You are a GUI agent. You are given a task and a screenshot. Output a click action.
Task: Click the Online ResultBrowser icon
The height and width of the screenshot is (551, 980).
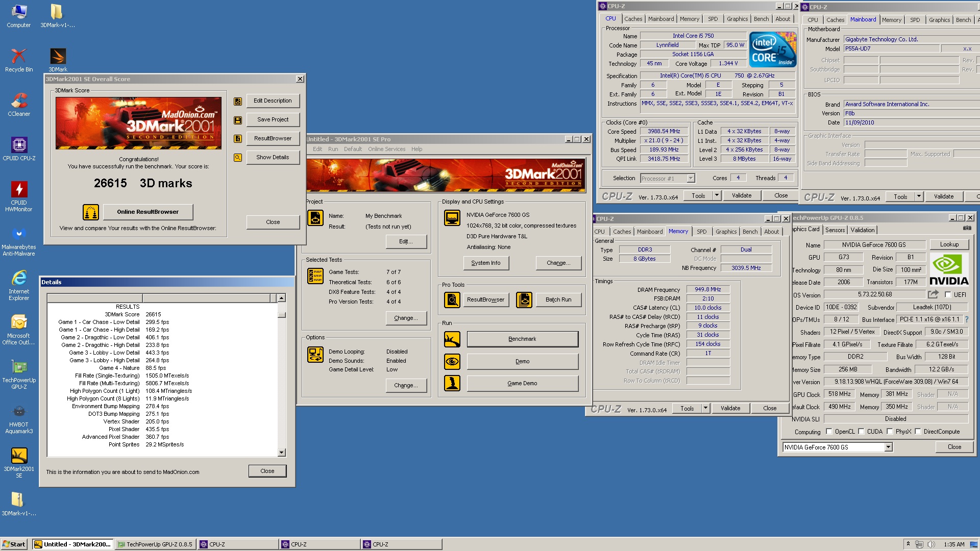pyautogui.click(x=91, y=212)
